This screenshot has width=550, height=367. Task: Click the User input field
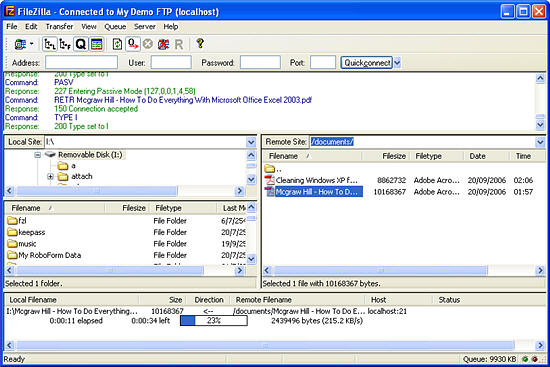coord(171,62)
